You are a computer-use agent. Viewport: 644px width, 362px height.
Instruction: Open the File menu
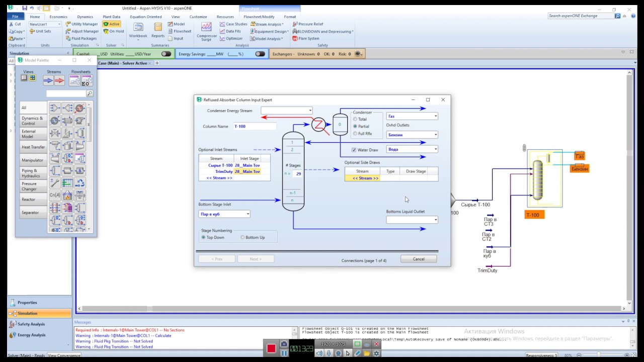click(x=15, y=17)
